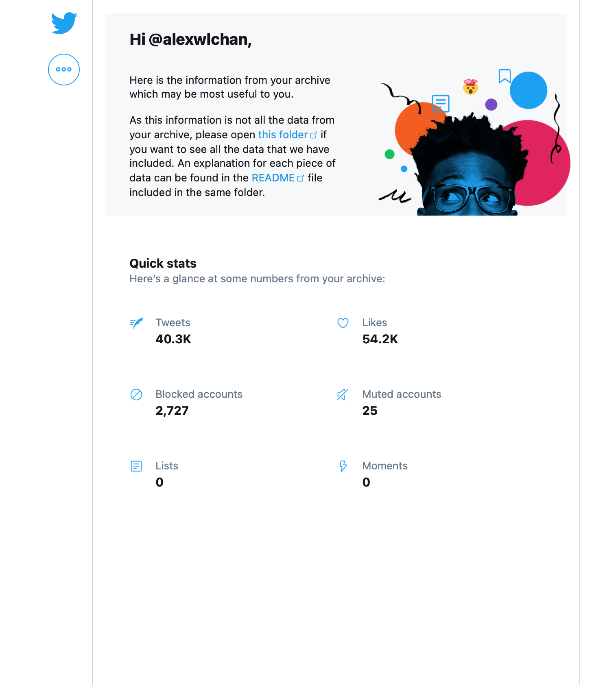Click the Tweets feather icon
The width and height of the screenshot is (616, 685).
tap(136, 323)
